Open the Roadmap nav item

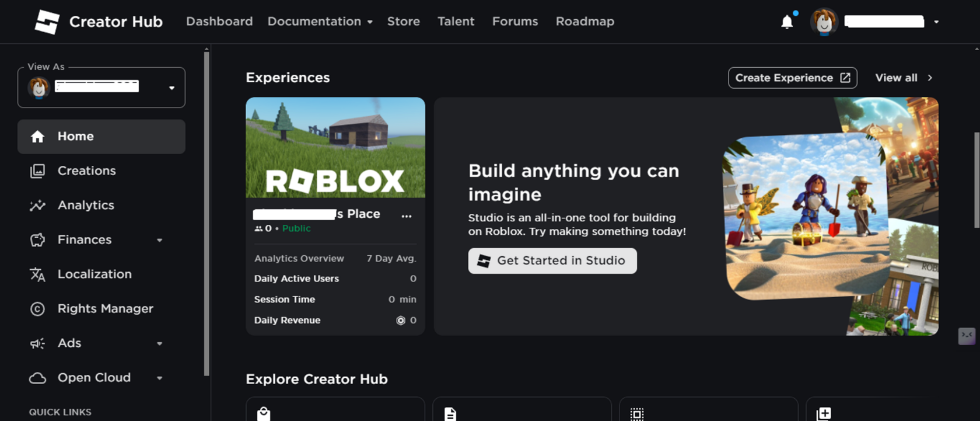tap(585, 22)
